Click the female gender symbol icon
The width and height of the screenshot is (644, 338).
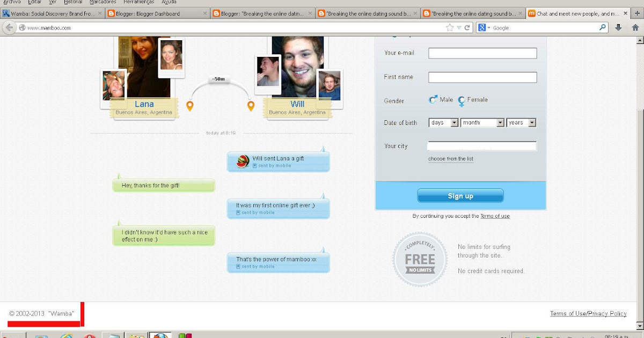click(461, 101)
